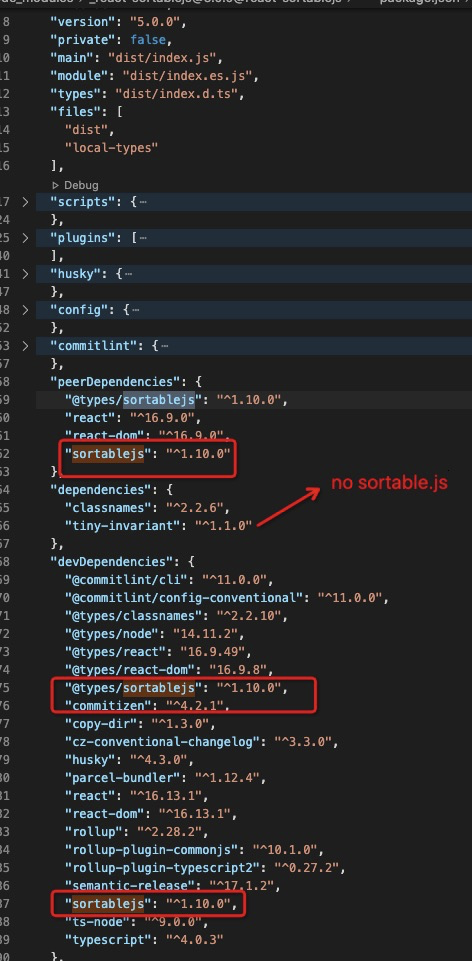The height and width of the screenshot is (961, 472).
Task: Unfold the "husky" block chevron
Action: point(25,274)
